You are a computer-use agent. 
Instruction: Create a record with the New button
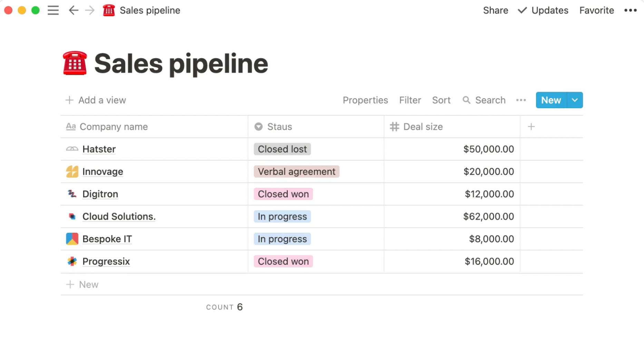pos(550,100)
